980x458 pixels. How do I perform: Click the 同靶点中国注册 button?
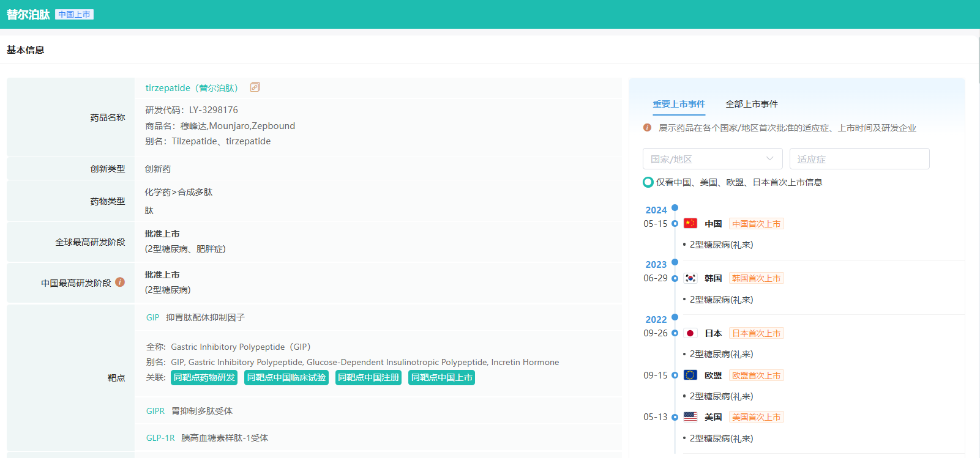pyautogui.click(x=368, y=378)
